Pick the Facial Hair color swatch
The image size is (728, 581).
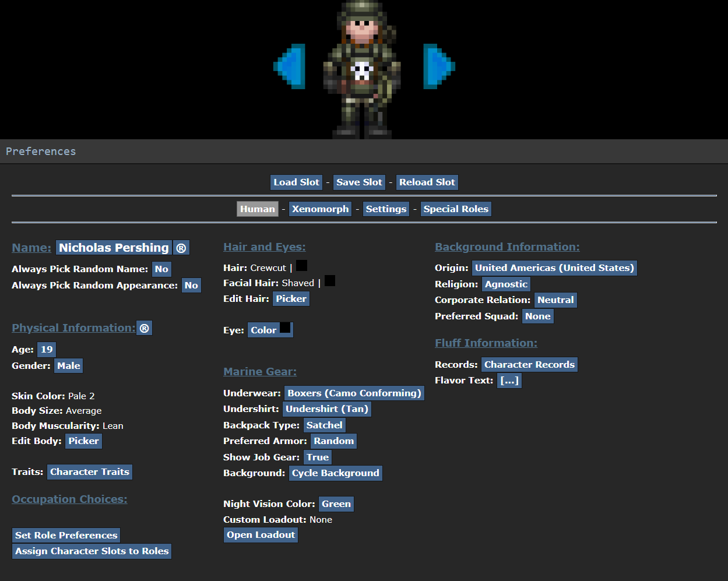tap(330, 281)
